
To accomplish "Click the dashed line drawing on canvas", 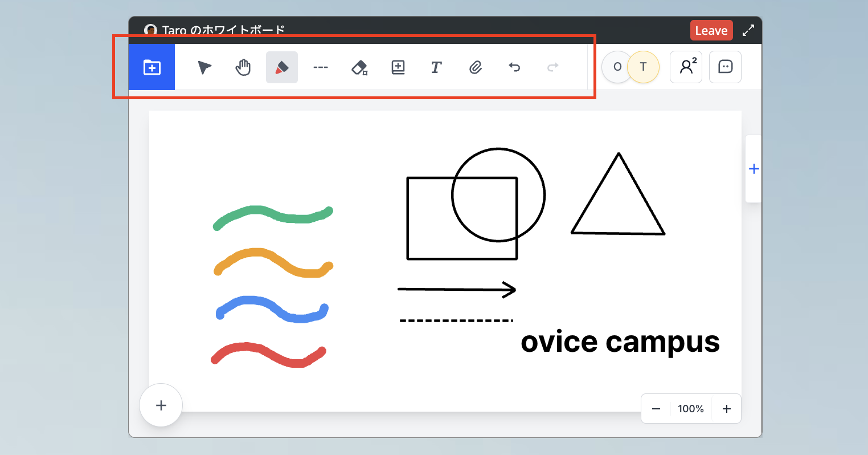I will (456, 320).
